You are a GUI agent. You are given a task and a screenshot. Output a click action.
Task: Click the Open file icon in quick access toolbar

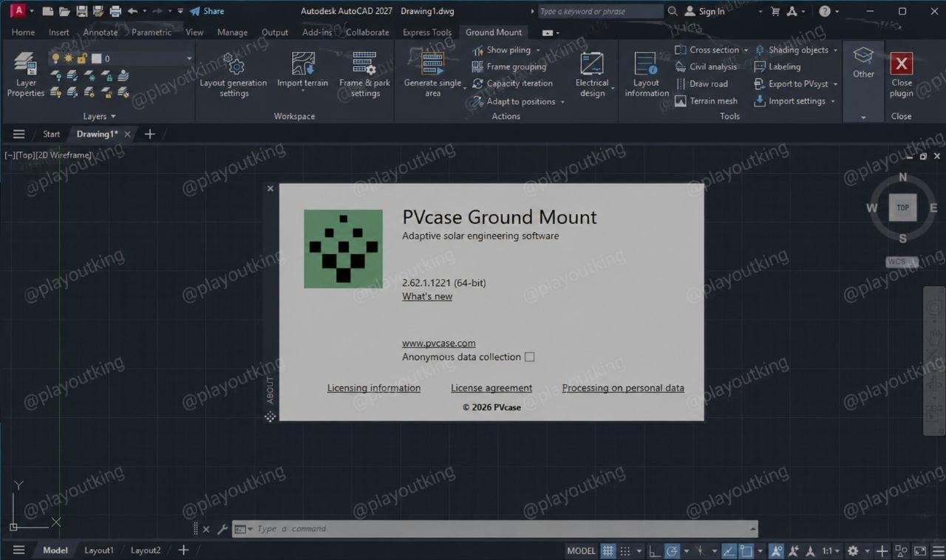tap(64, 11)
